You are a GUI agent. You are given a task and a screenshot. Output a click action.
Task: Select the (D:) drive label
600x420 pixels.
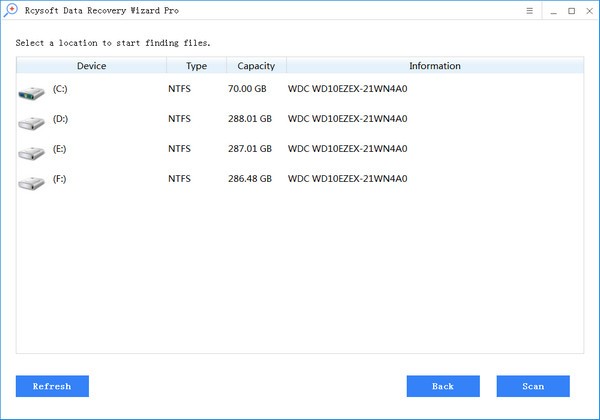(x=60, y=119)
